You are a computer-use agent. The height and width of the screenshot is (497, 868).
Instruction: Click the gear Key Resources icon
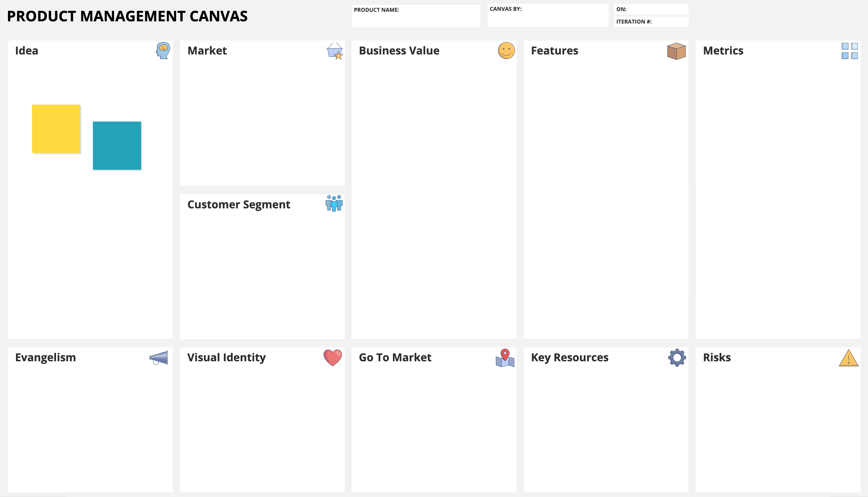coord(677,358)
